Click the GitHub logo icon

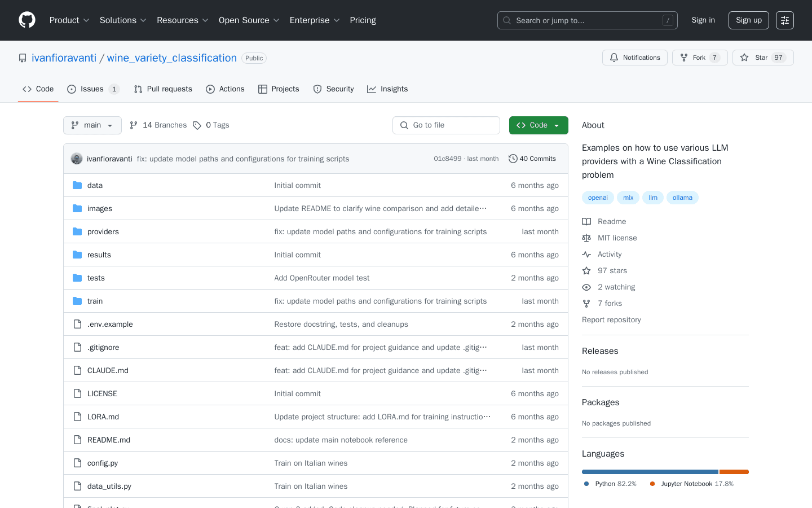(27, 20)
